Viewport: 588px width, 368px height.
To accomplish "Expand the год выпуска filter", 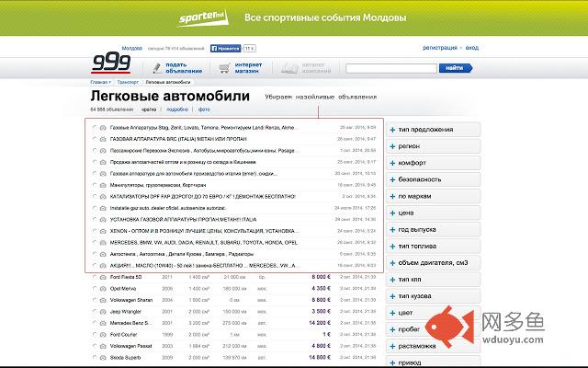I will 433,229.
